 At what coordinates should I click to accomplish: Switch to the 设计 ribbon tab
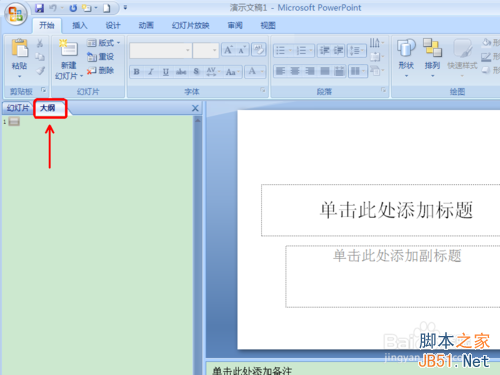pos(113,25)
